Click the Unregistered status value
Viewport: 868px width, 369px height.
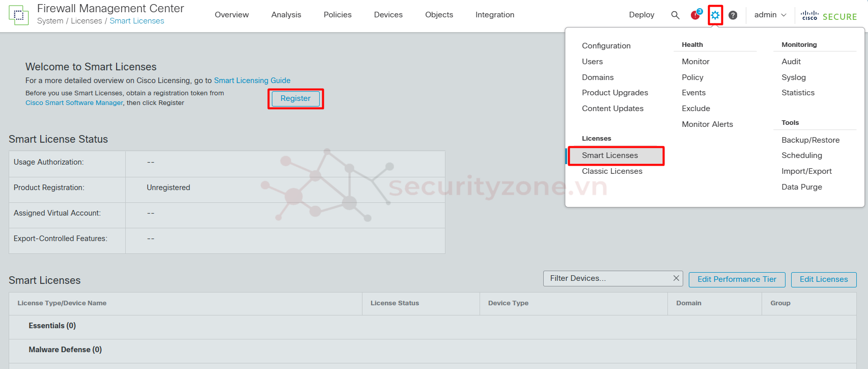(169, 188)
